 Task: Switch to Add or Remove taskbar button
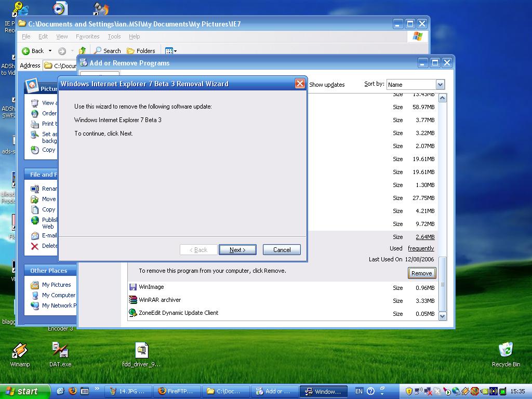274,391
